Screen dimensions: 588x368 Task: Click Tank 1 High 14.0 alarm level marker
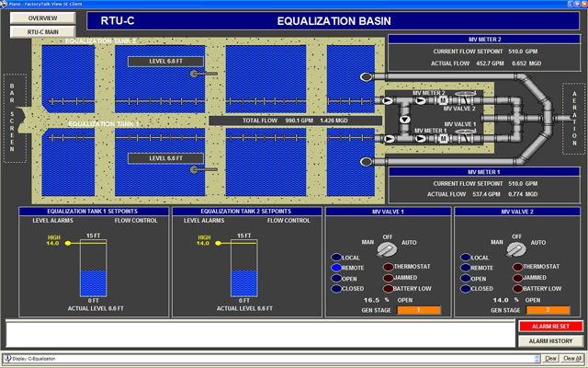[68, 243]
